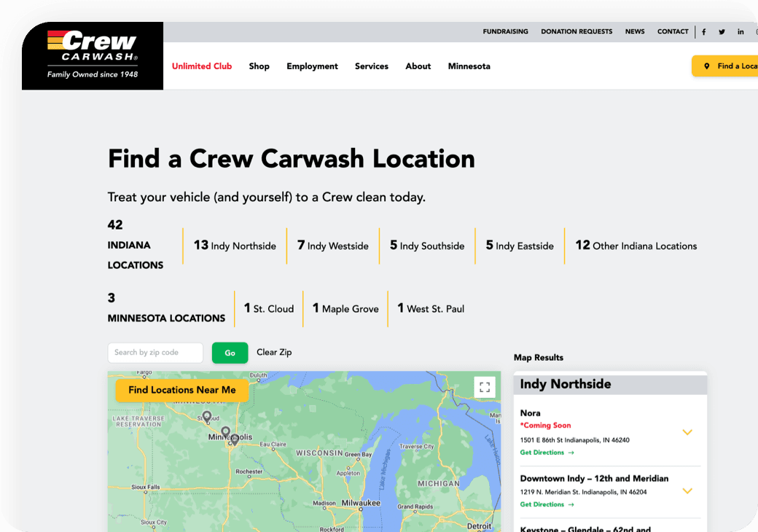758x532 pixels.
Task: Click Downtown Indy – 12th and Meridian title
Action: 594,478
